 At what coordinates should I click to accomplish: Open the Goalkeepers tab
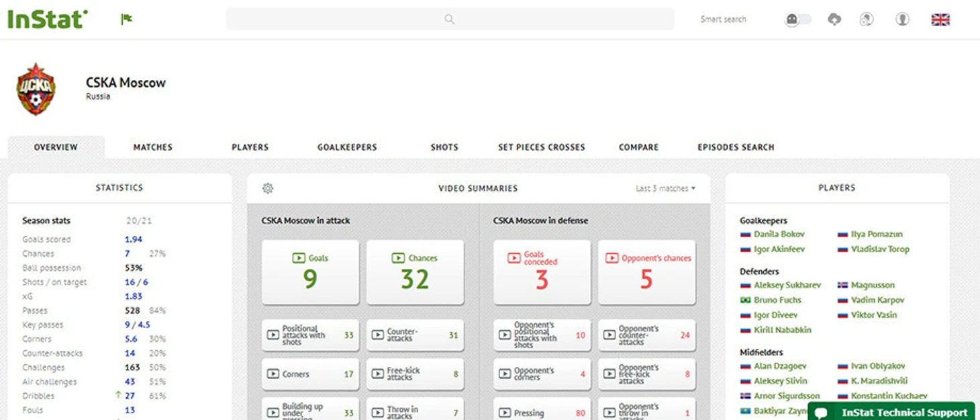pos(347,147)
